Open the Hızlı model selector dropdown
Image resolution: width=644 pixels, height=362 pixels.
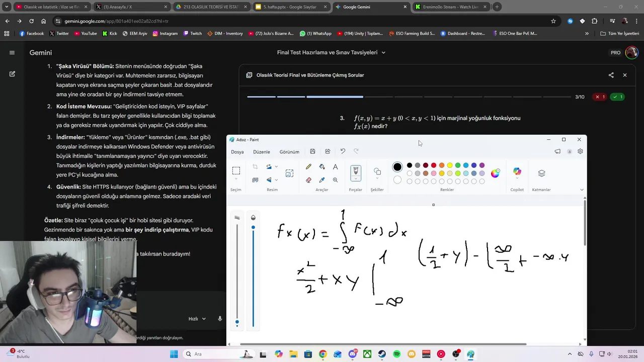[x=197, y=319]
